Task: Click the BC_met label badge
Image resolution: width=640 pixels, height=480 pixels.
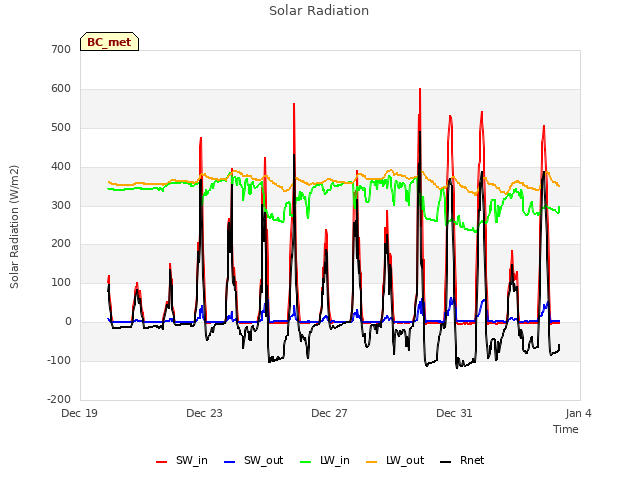Action: click(109, 42)
